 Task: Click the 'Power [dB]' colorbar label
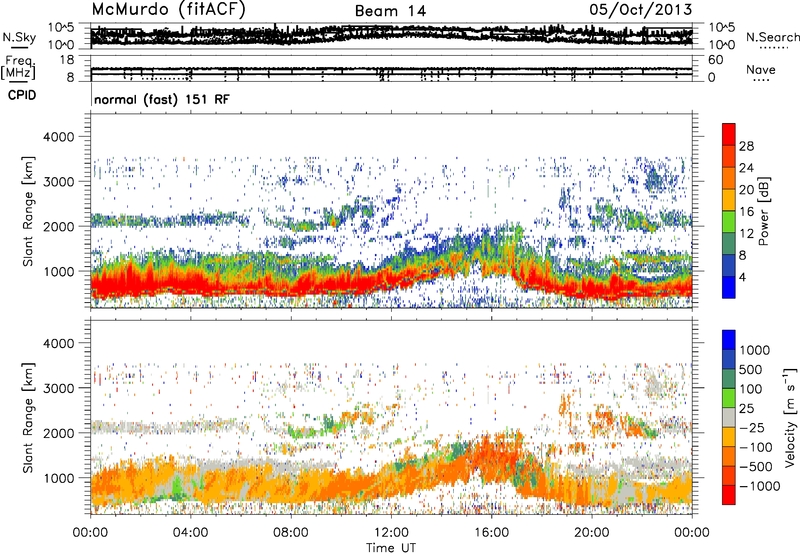point(763,211)
